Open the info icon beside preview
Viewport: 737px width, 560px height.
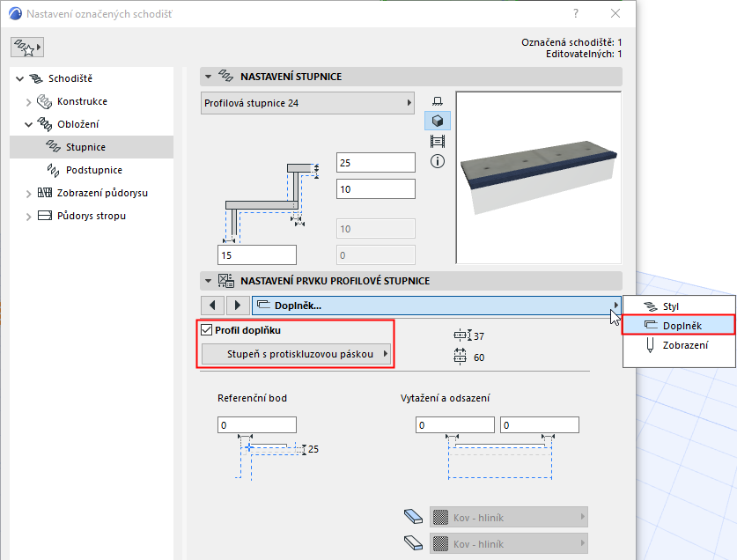(x=437, y=161)
